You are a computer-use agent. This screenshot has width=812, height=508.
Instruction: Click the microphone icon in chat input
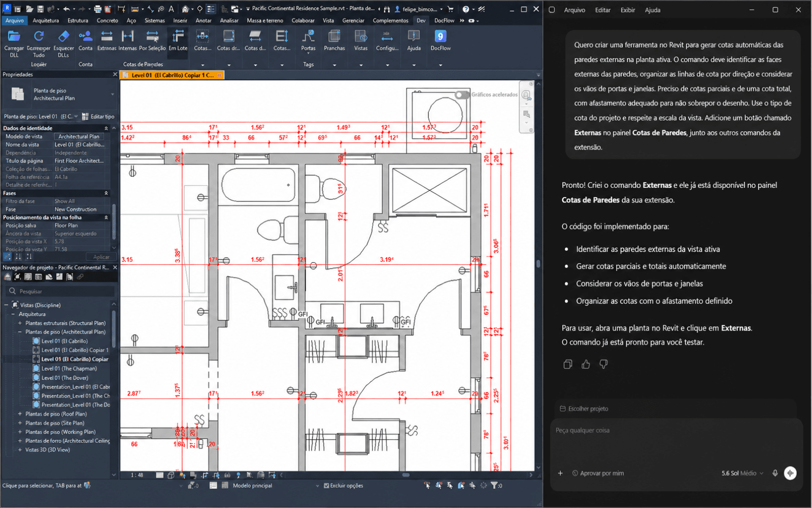click(775, 473)
